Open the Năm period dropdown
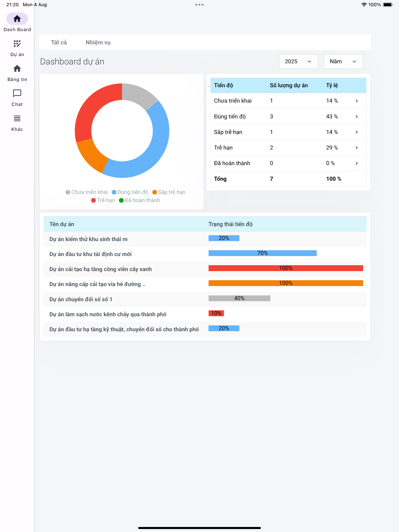Viewport: 399px width, 532px height. 343,61
